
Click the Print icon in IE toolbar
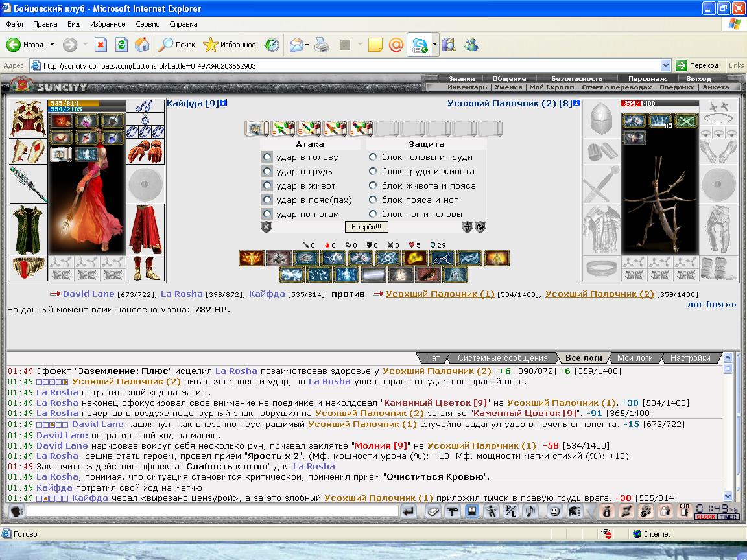tap(322, 45)
